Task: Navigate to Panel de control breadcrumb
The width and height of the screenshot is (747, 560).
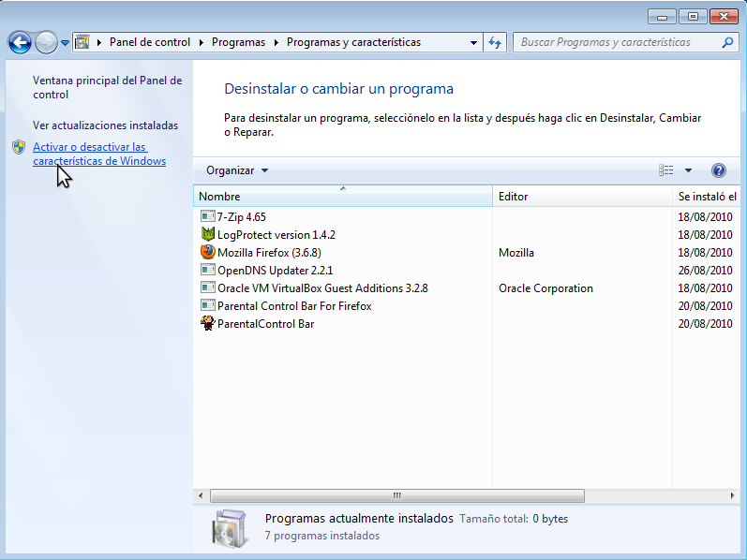Action: click(x=150, y=42)
